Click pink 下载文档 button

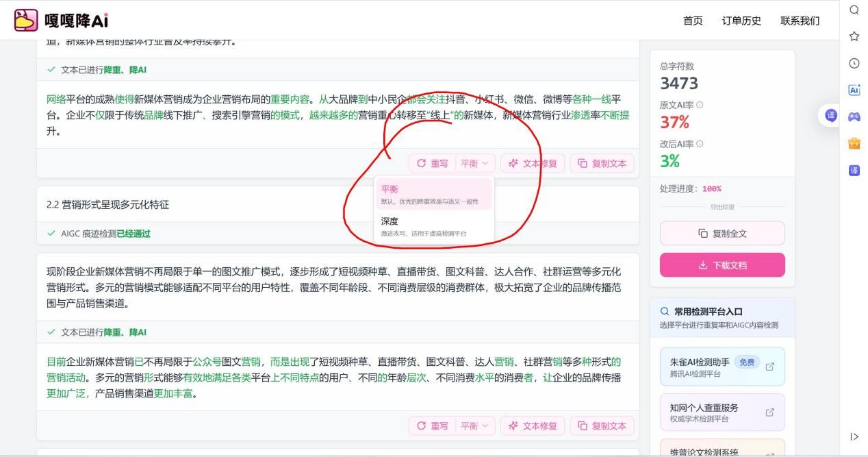point(722,265)
